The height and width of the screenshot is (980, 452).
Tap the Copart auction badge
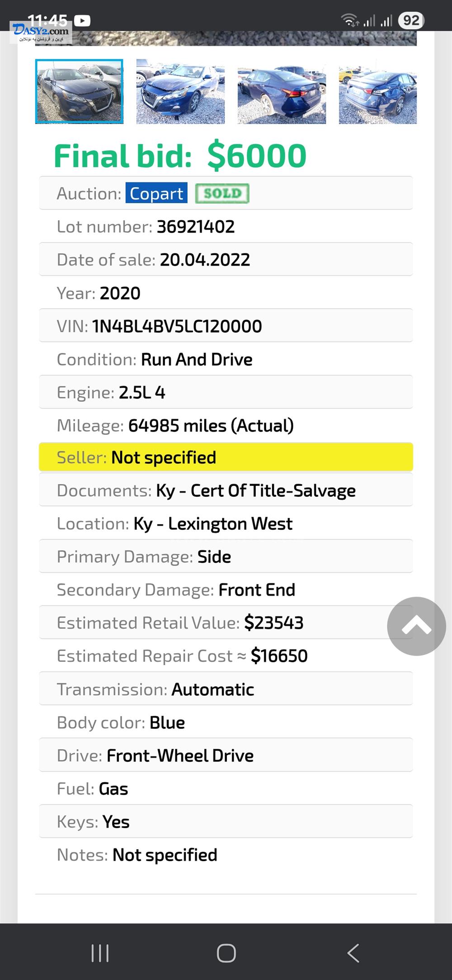click(x=156, y=193)
